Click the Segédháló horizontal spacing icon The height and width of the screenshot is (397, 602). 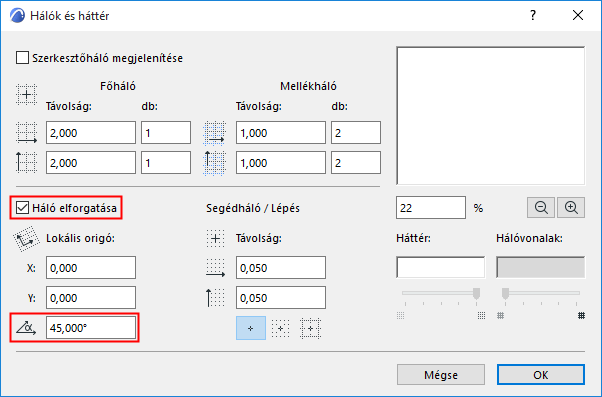point(215,268)
